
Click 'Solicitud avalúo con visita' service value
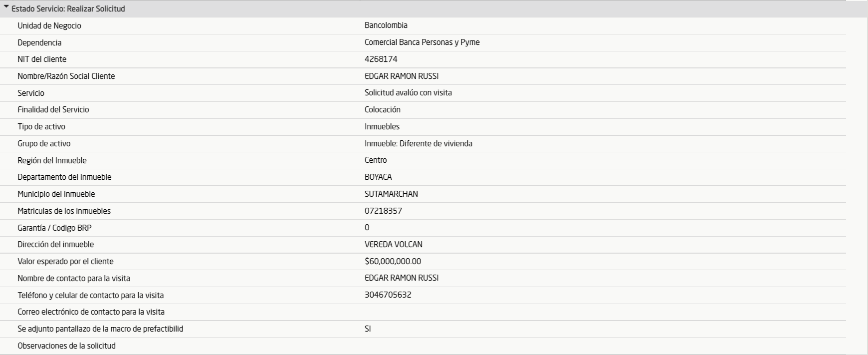point(408,93)
